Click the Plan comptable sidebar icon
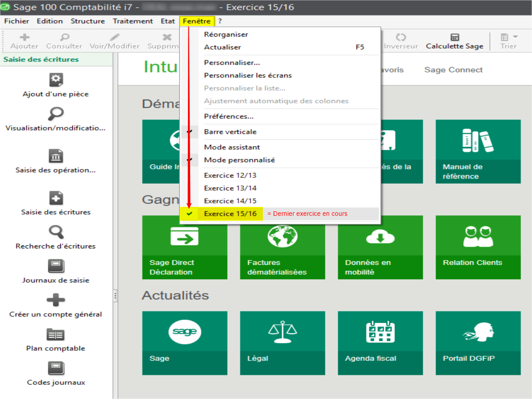 [56, 335]
